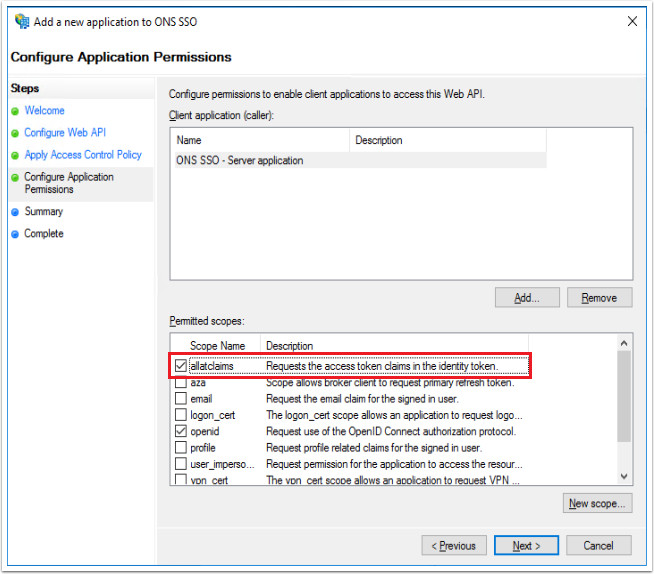Click green bullet next to Configure Web API
The image size is (654, 574).
click(x=15, y=133)
